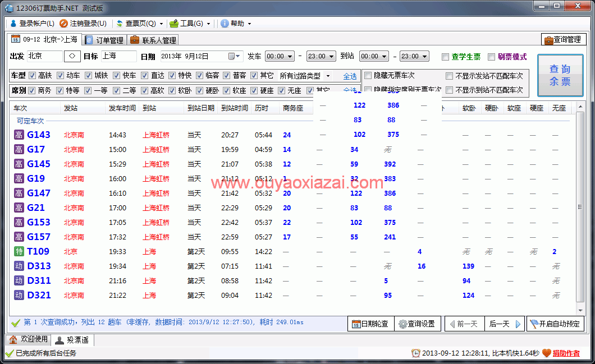
Task: Open the 欢迎使用 bottom tab
Action: (x=29, y=339)
